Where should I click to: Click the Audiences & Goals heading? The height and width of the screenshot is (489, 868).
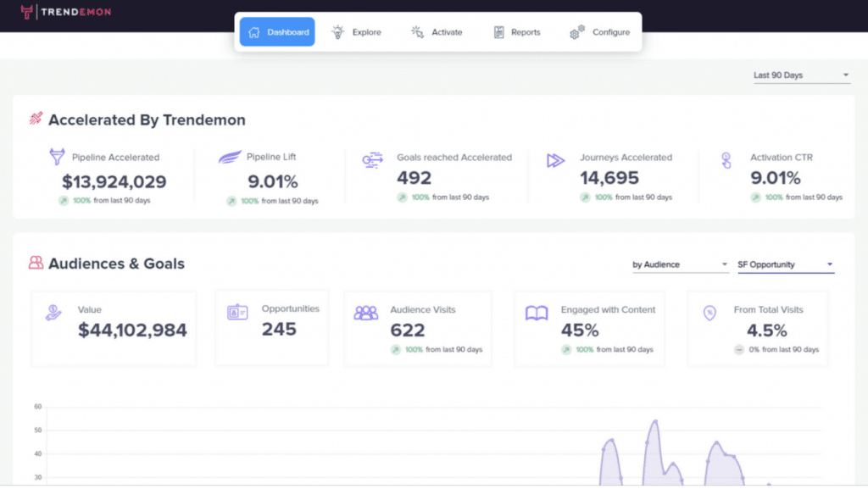pos(116,264)
